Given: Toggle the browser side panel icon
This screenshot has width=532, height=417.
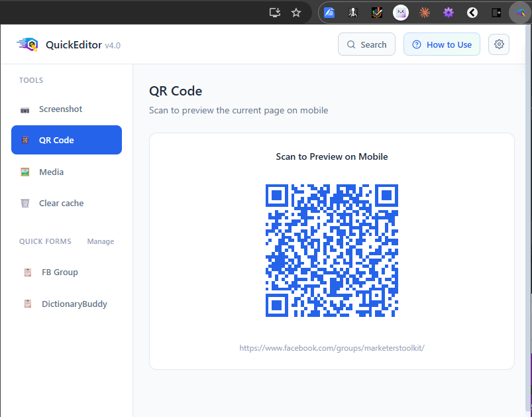Looking at the screenshot, I should coord(496,13).
